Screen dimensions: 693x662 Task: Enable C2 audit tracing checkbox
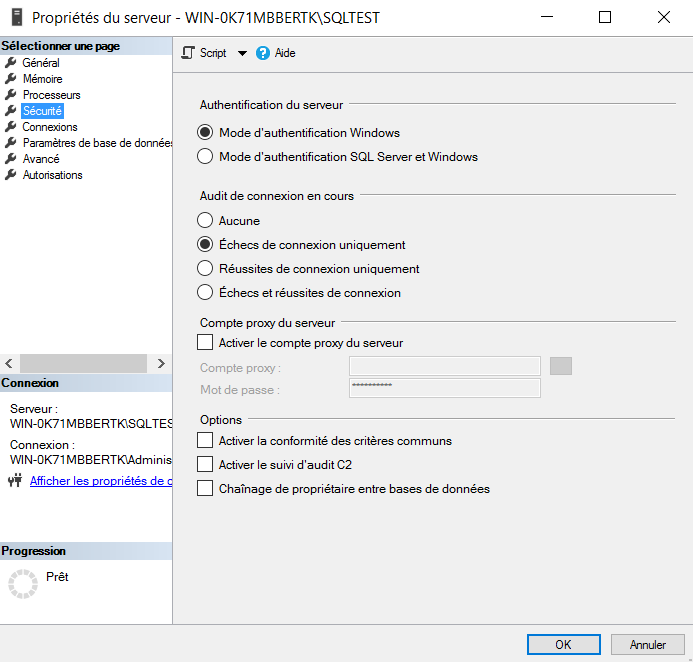click(x=205, y=465)
